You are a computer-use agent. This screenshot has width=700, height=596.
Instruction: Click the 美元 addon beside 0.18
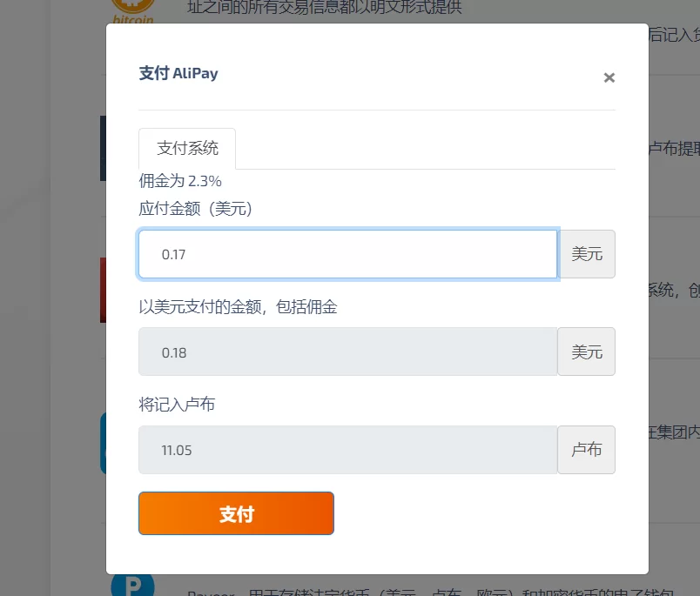pos(587,352)
